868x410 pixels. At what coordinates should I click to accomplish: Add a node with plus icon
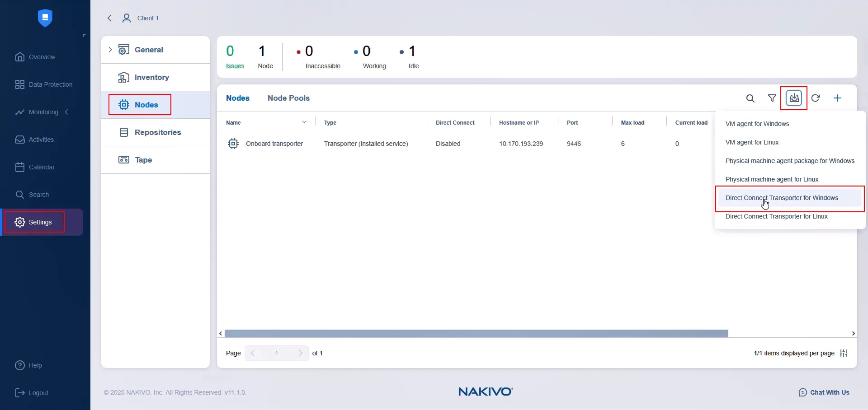[837, 98]
